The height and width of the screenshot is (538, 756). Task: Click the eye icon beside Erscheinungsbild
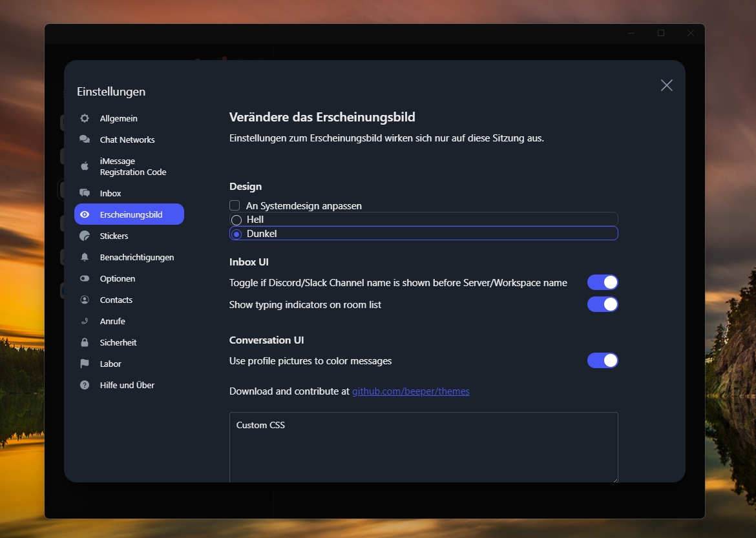pos(85,214)
